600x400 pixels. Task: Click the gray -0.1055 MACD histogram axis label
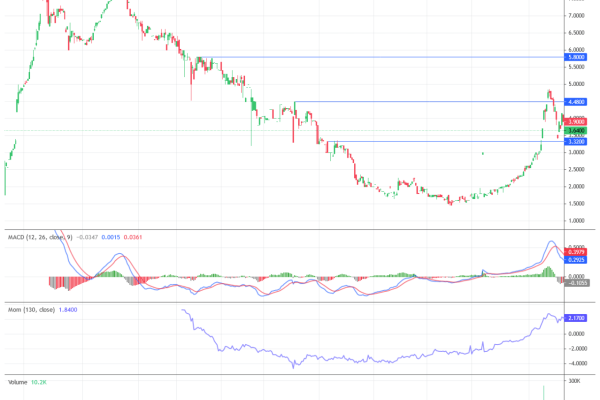pyautogui.click(x=577, y=283)
